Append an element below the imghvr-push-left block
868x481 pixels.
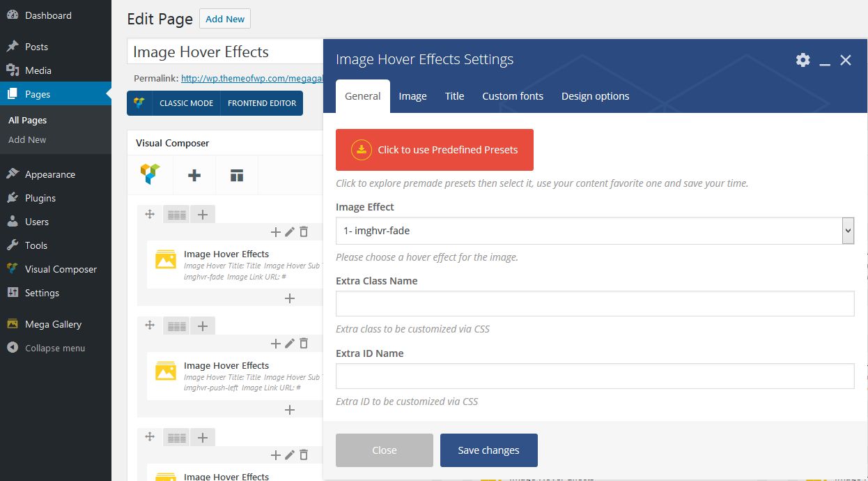290,410
